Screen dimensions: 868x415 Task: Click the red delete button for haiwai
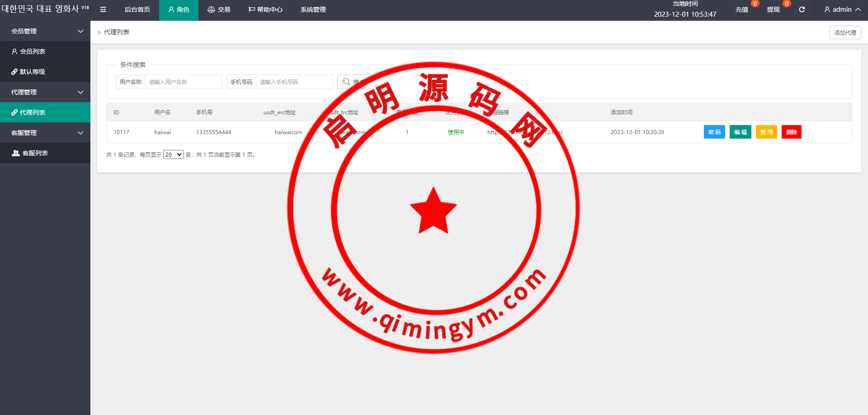pos(791,132)
